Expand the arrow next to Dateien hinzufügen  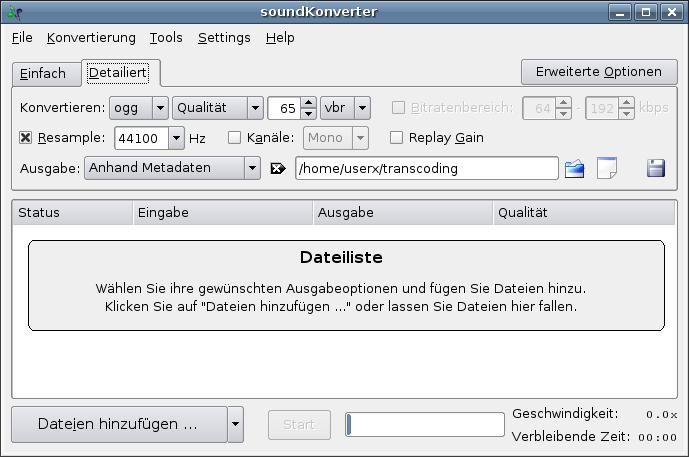(236, 424)
